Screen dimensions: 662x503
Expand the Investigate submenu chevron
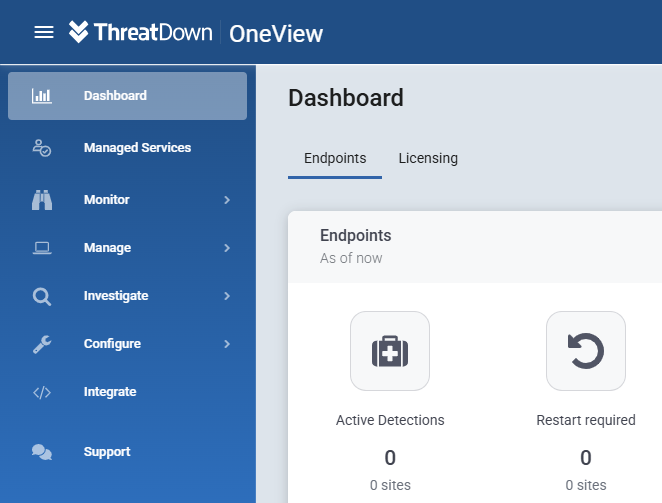pos(227,296)
